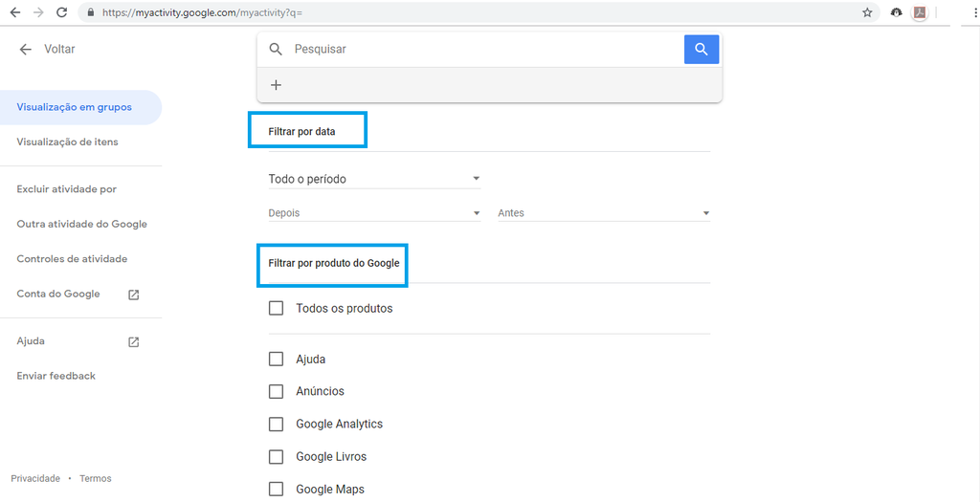980x502 pixels.
Task: Tick the Google Analytics checkbox
Action: point(276,424)
